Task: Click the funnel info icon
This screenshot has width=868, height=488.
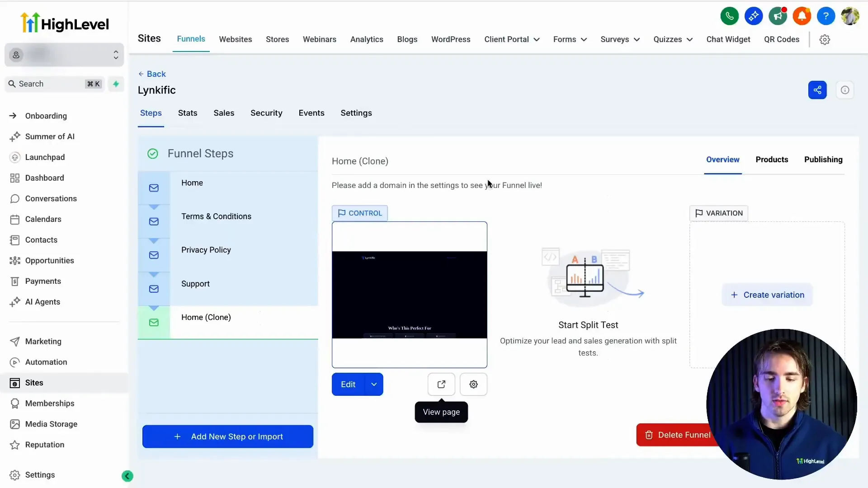Action: pyautogui.click(x=845, y=90)
